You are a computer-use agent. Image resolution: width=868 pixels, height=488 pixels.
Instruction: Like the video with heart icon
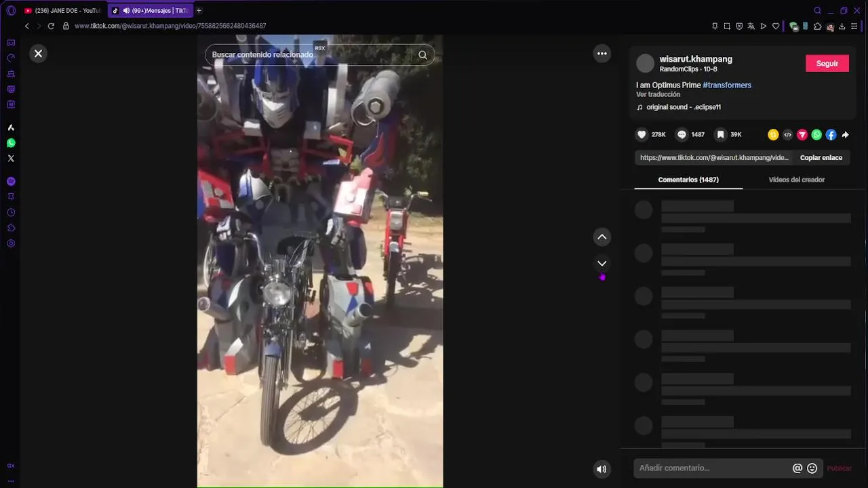coord(642,135)
